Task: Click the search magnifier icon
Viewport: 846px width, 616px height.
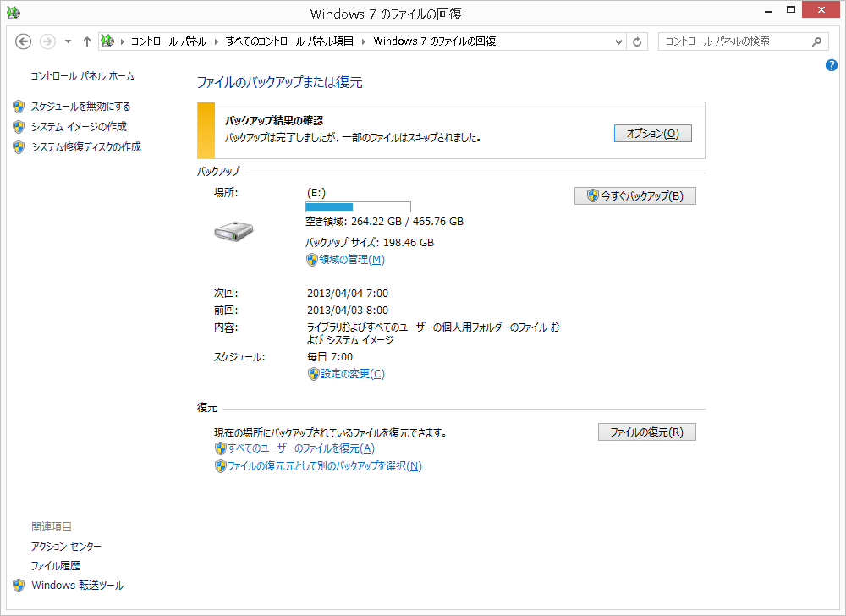Action: pos(816,41)
